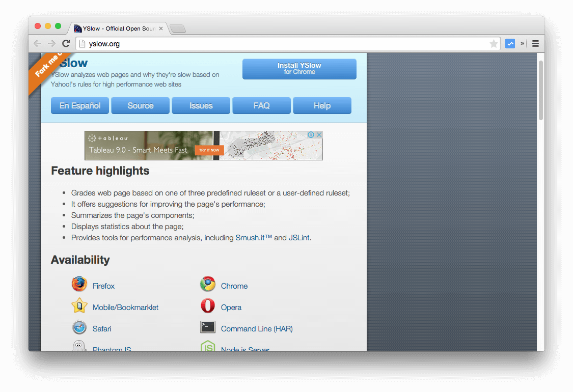Click the En Español button
The height and width of the screenshot is (392, 573).
[x=80, y=106]
